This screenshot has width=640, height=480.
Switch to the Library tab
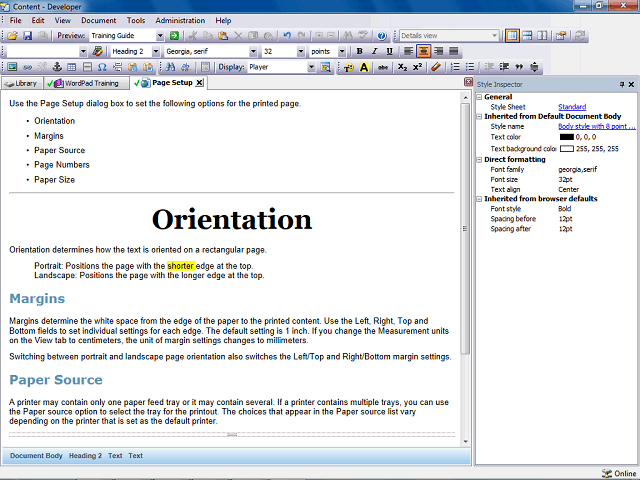(22, 83)
